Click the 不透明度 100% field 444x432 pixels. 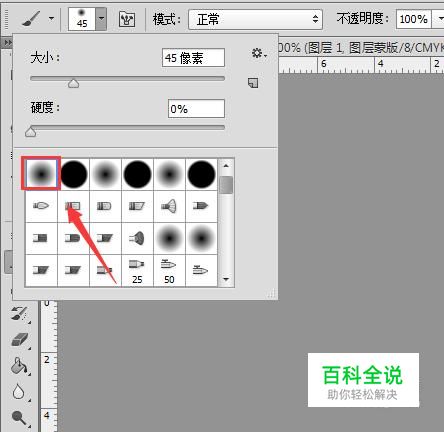tap(413, 19)
